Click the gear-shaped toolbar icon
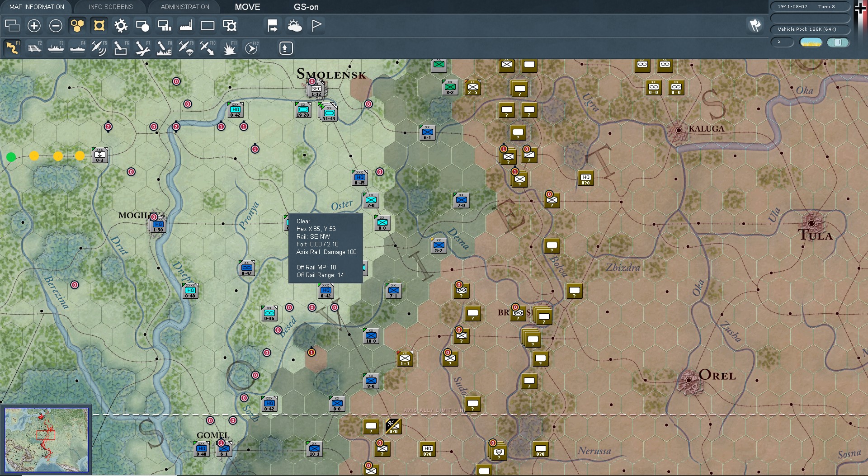This screenshot has width=868, height=476. click(121, 26)
